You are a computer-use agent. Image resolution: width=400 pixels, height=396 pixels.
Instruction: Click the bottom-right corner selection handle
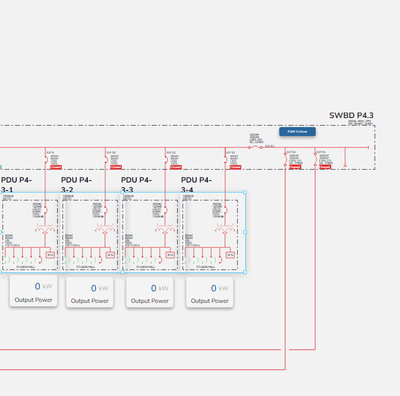click(245, 272)
